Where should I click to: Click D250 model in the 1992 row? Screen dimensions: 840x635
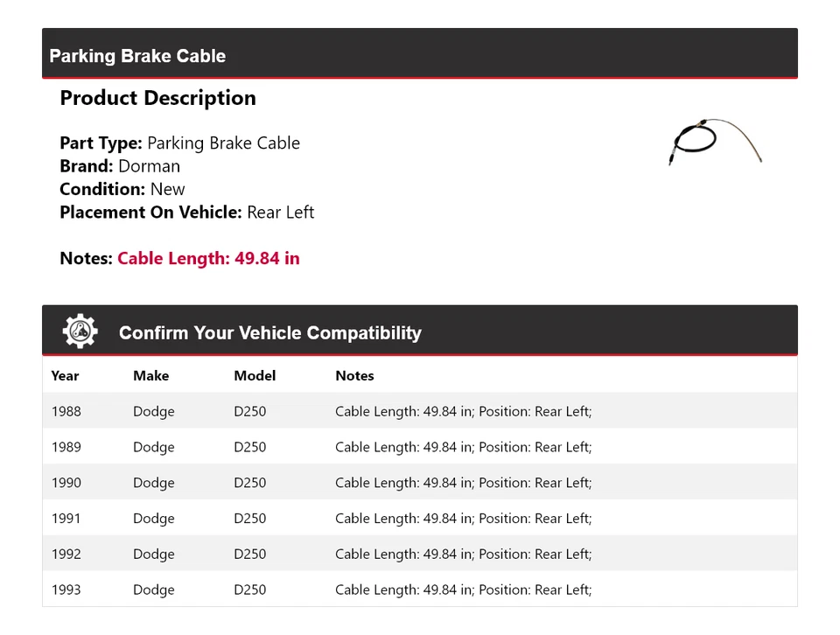249,554
